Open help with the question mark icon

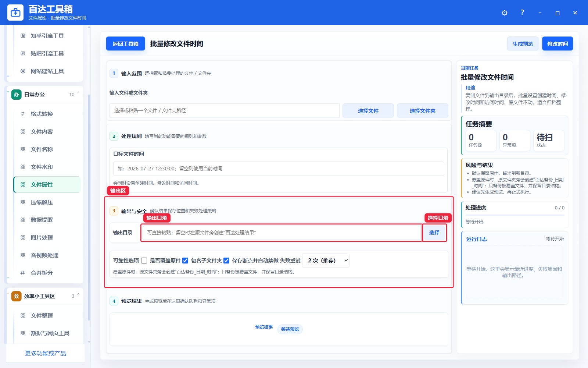[x=522, y=13]
